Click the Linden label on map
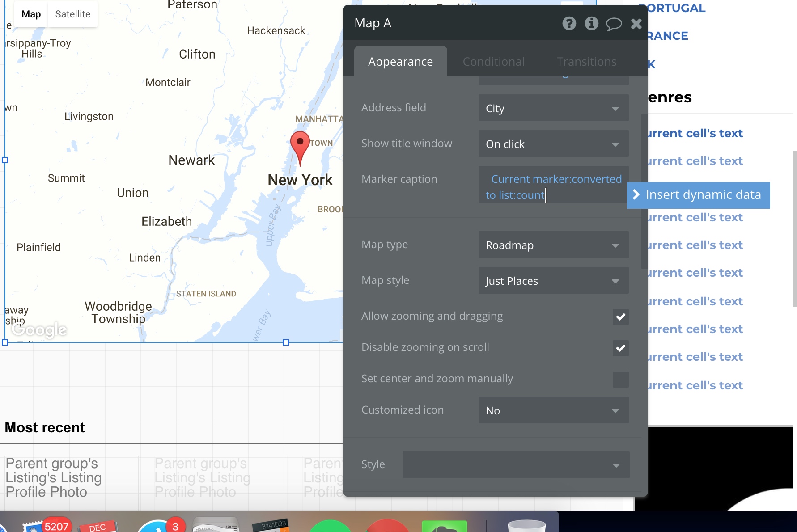 click(144, 258)
